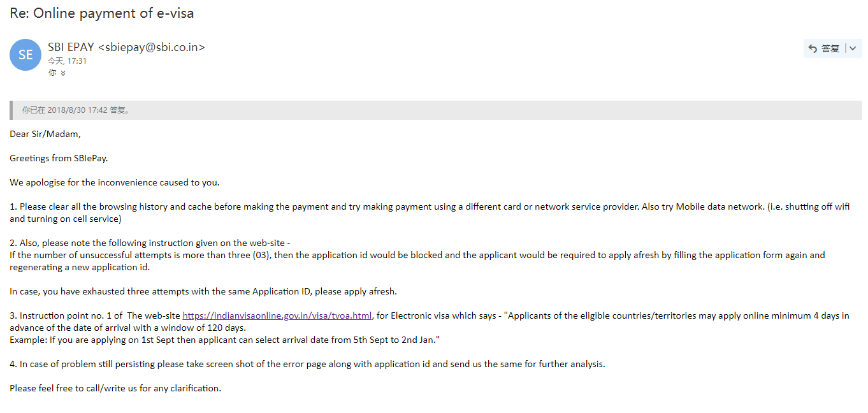The image size is (868, 413).
Task: Click the apology sentence in email body
Action: [115, 182]
